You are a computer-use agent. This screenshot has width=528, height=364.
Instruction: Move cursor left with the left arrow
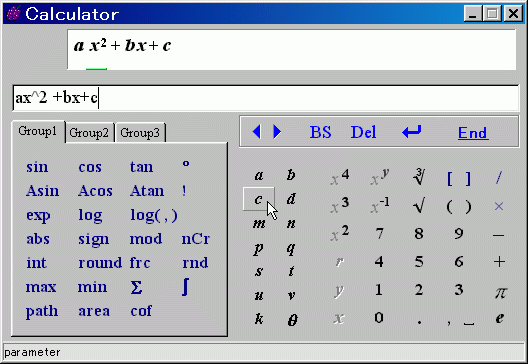coord(257,132)
